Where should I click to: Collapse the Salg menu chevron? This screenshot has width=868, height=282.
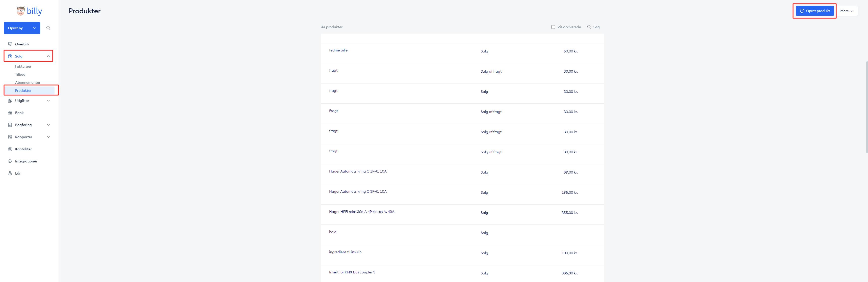pyautogui.click(x=48, y=56)
